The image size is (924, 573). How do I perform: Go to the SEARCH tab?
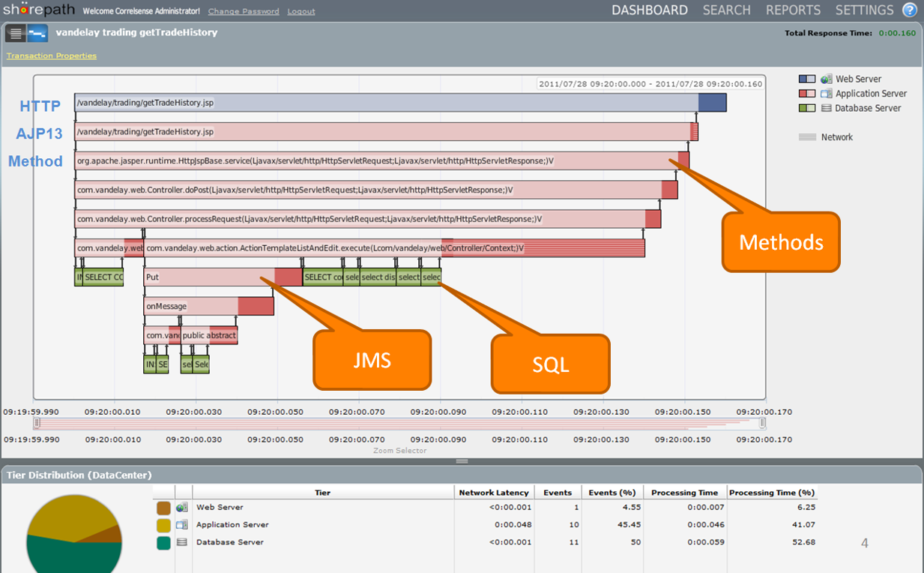coord(727,10)
